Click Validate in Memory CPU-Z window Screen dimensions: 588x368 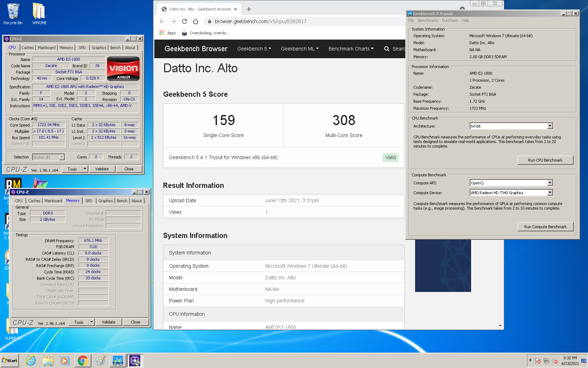[x=108, y=322]
